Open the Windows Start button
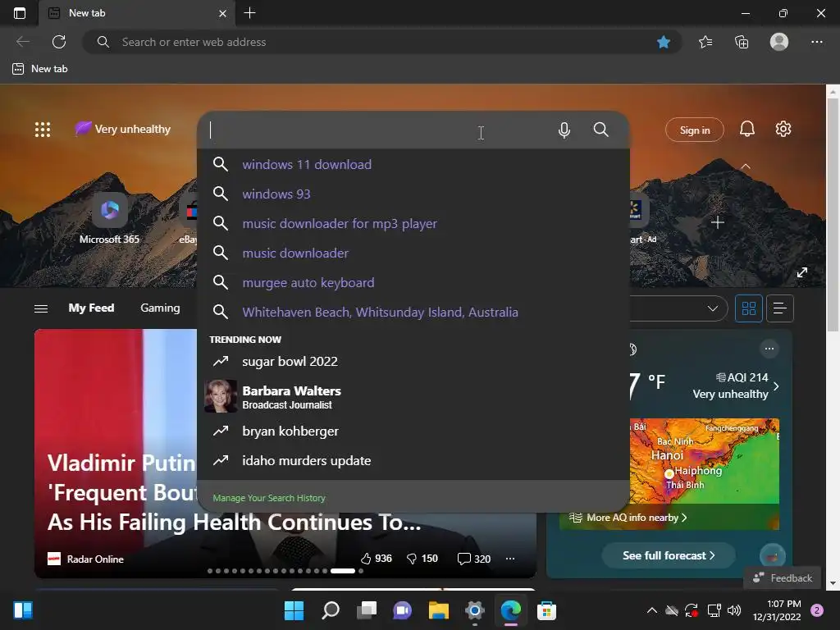This screenshot has height=630, width=840. tap(294, 610)
